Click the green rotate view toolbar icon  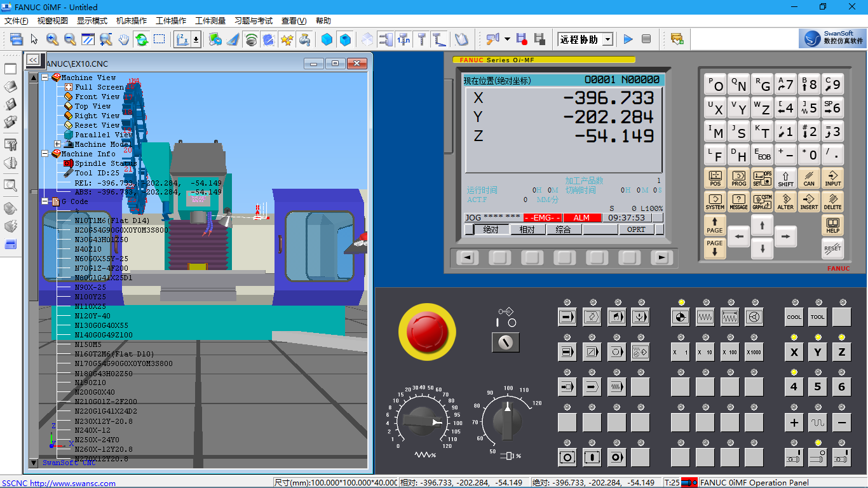pos(141,39)
